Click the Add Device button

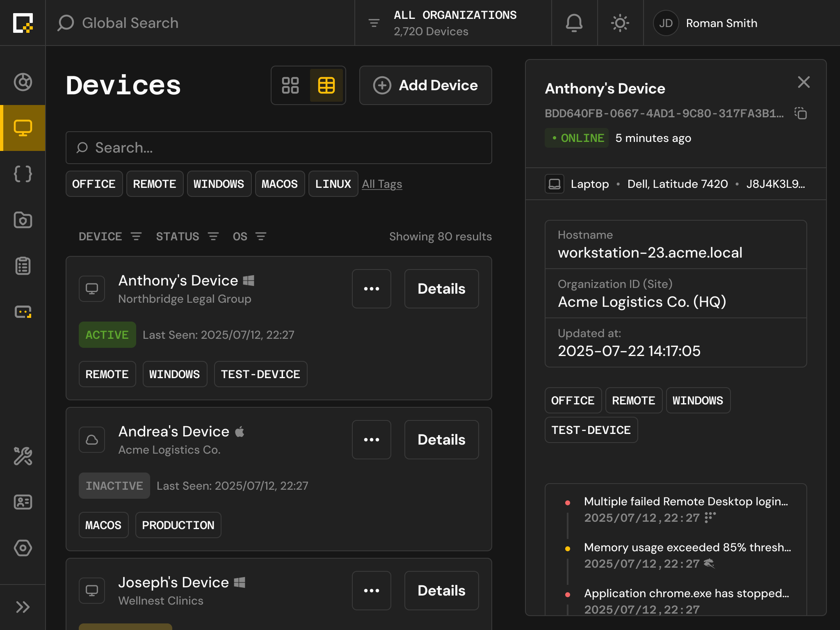425,85
